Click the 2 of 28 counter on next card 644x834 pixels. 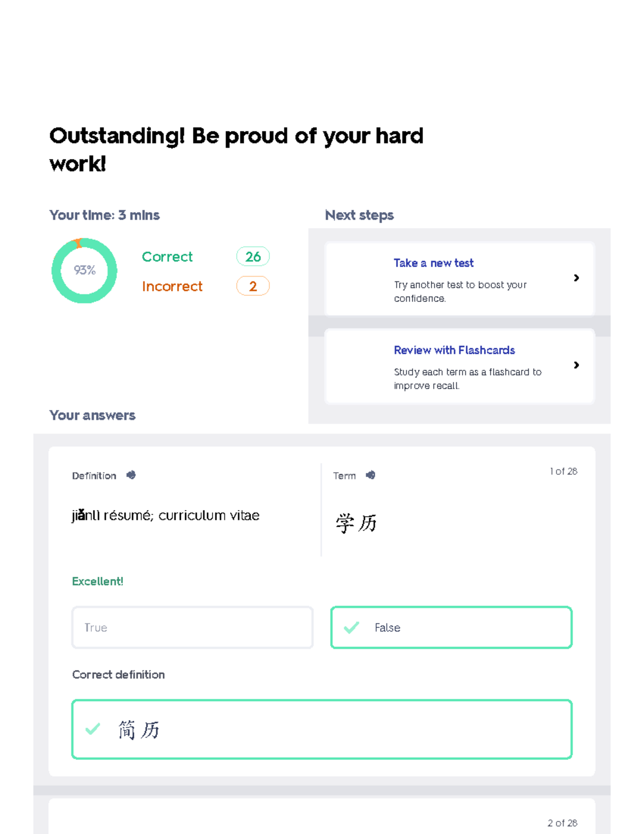562,823
